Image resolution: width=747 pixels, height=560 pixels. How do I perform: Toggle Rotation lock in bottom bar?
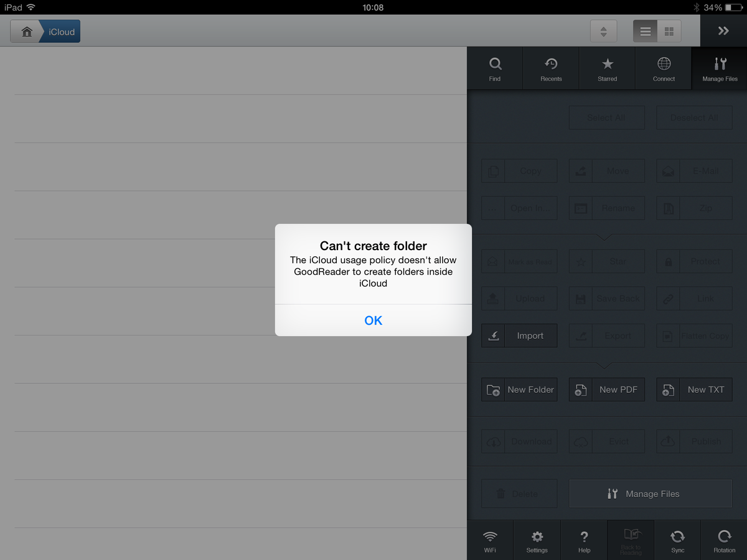point(724,540)
